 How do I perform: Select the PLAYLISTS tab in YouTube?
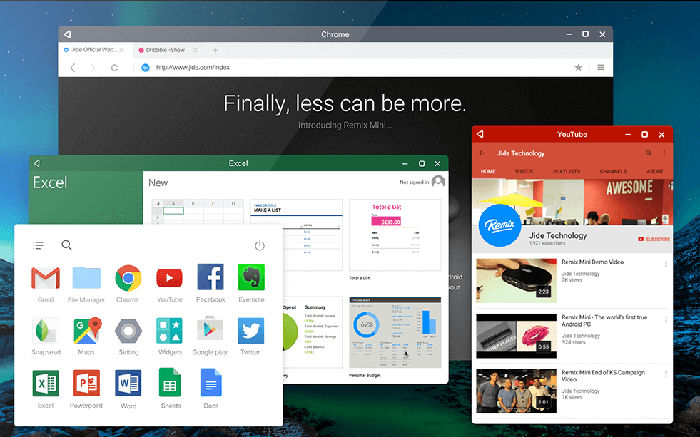click(567, 171)
